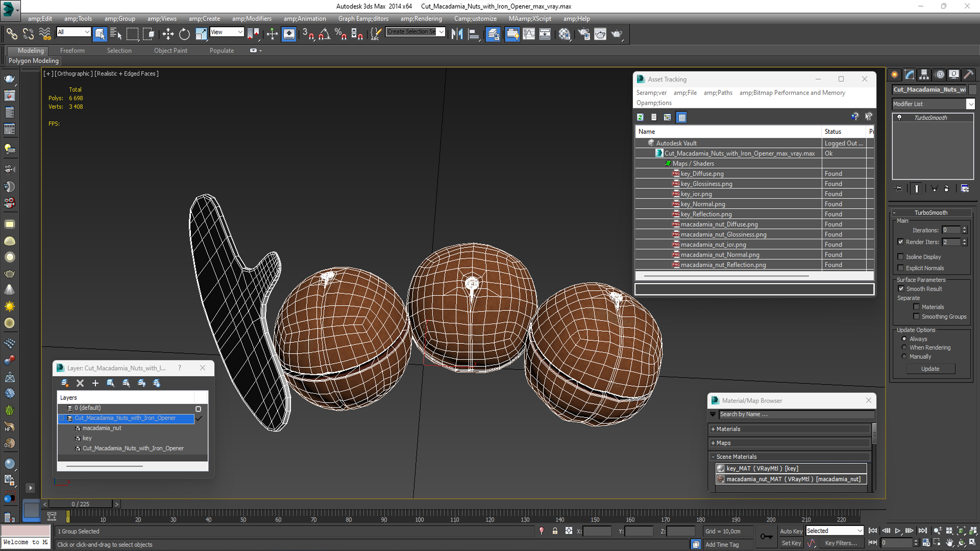Screen dimensions: 980x551
Task: Click the time slider 0 / 225 handle
Action: click(x=80, y=504)
